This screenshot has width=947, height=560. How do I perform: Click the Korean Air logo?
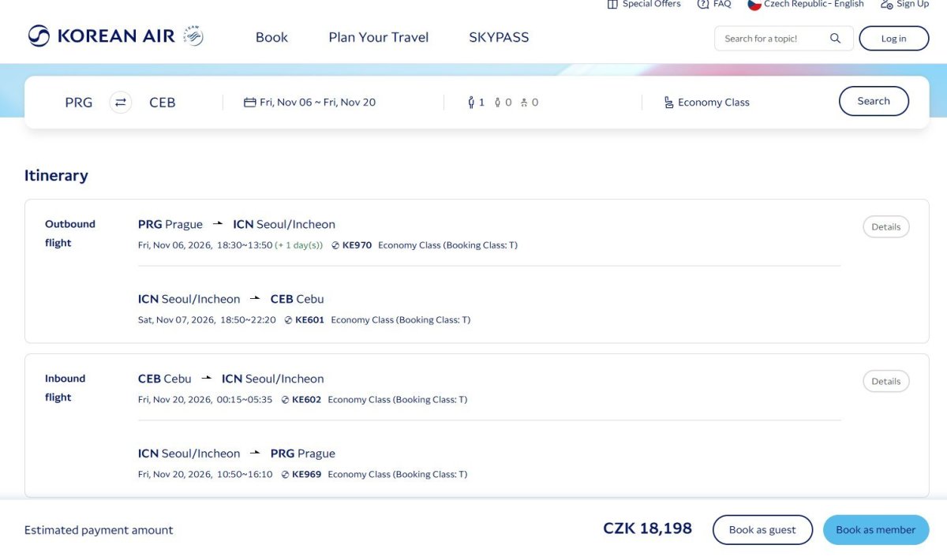click(101, 36)
